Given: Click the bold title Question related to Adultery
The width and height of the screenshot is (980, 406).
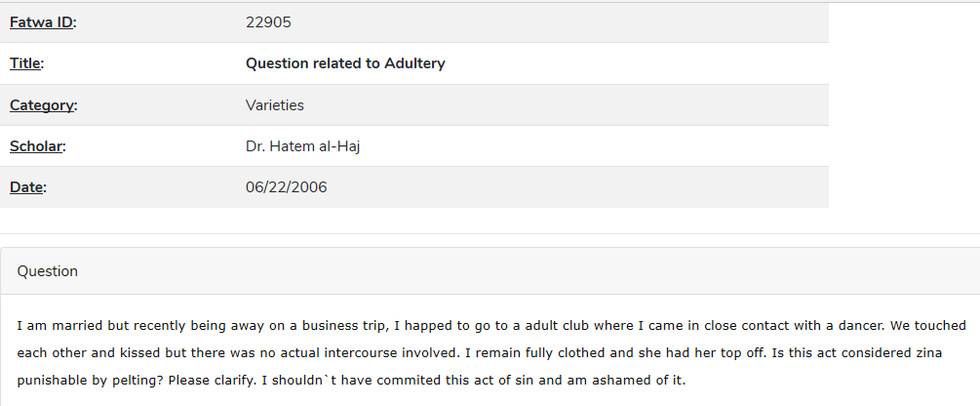Looking at the screenshot, I should [345, 63].
